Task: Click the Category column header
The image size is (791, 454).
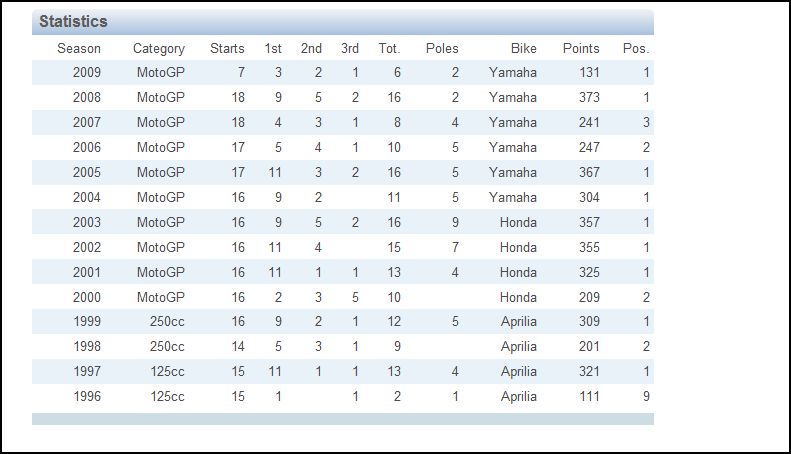Action: click(159, 48)
